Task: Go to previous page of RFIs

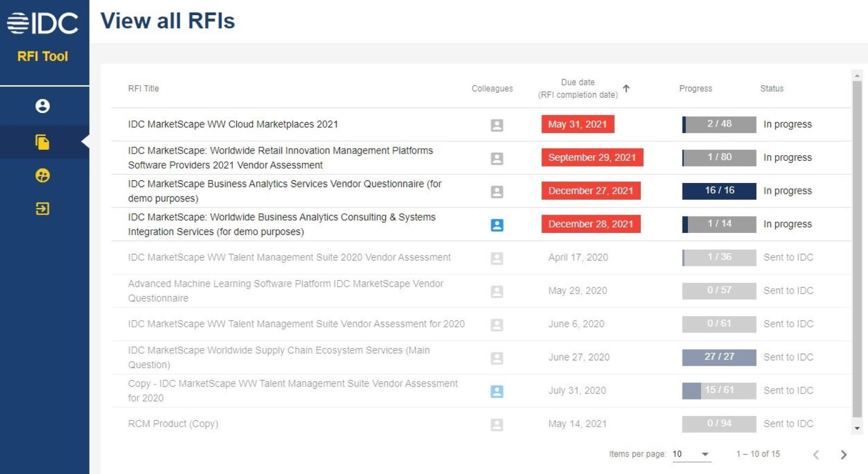Action: click(816, 454)
